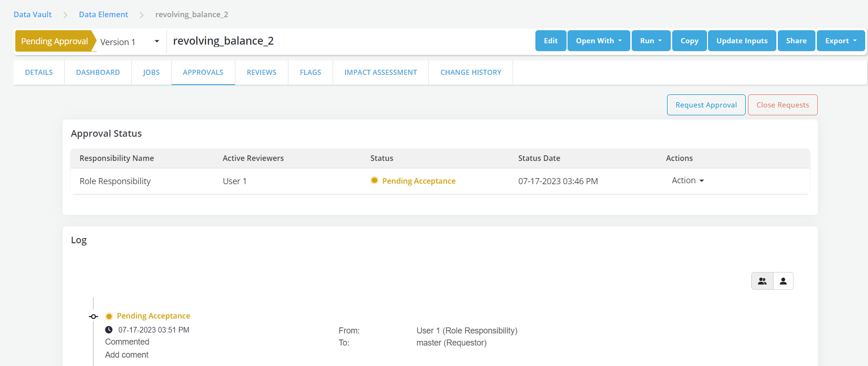Open the Run dropdown button
Image resolution: width=868 pixels, height=366 pixels.
click(x=650, y=41)
